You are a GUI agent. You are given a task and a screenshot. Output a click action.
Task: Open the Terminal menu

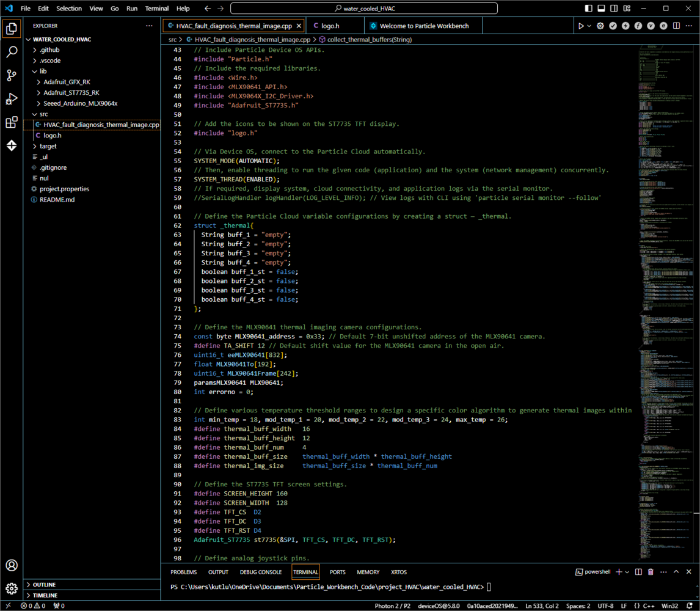[157, 9]
